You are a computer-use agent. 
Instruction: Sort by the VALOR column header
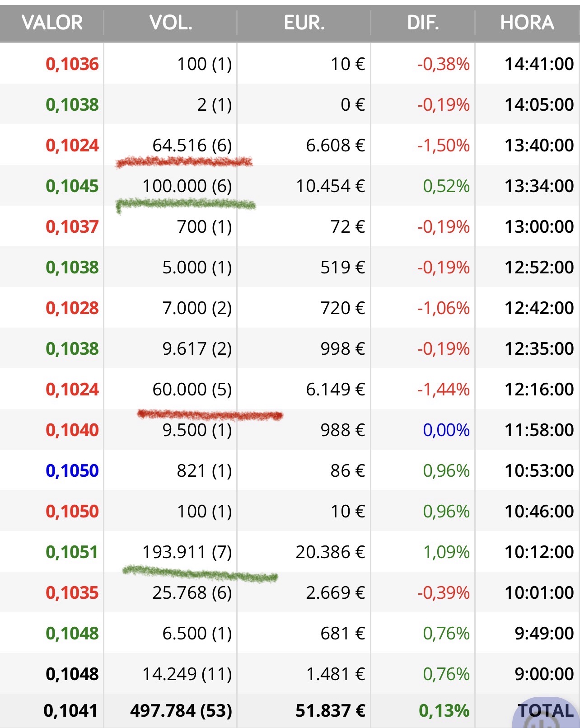click(x=52, y=23)
